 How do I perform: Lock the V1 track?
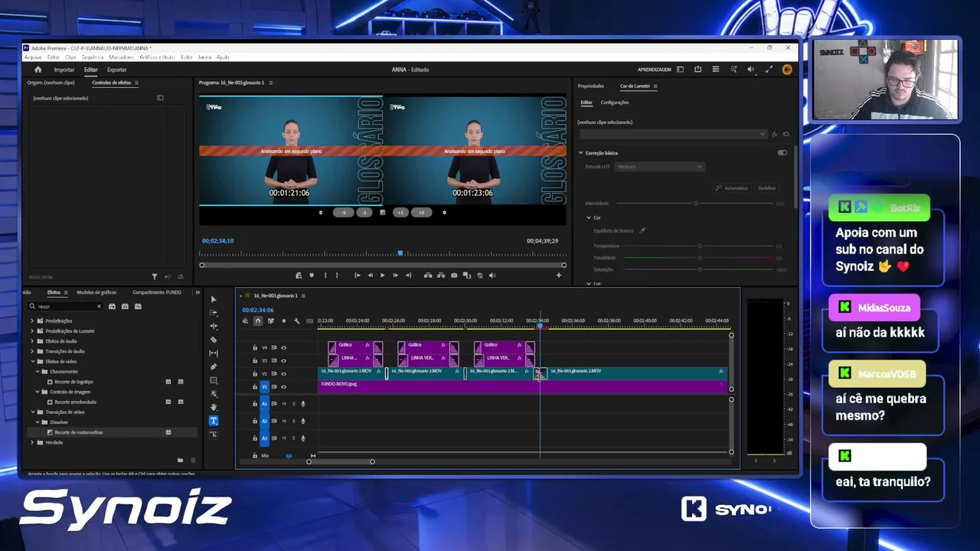[255, 386]
